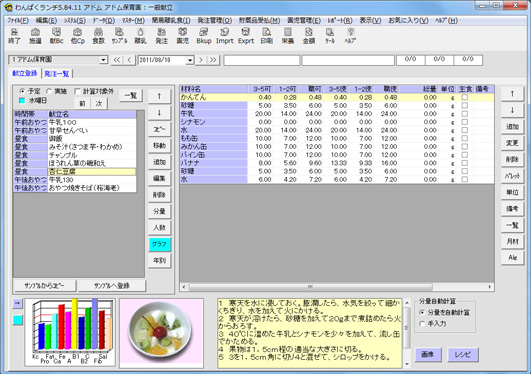The image size is (531, 374).
Task: Move menu item up with ↑ beside menu list
Action: pyautogui.click(x=160, y=96)
